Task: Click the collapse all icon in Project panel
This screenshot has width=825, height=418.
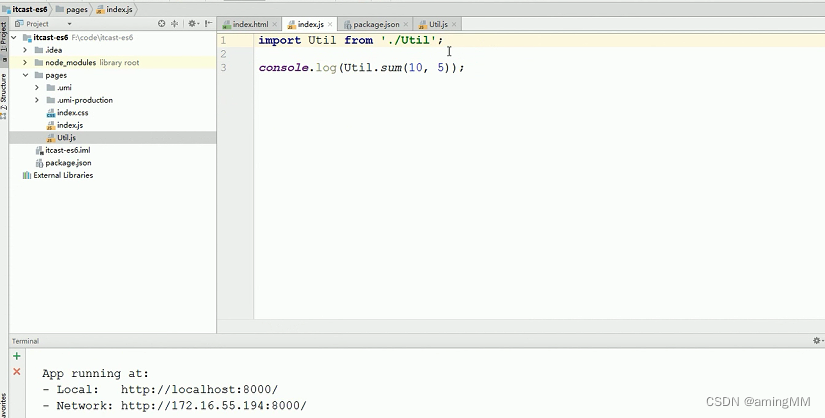Action: (175, 24)
